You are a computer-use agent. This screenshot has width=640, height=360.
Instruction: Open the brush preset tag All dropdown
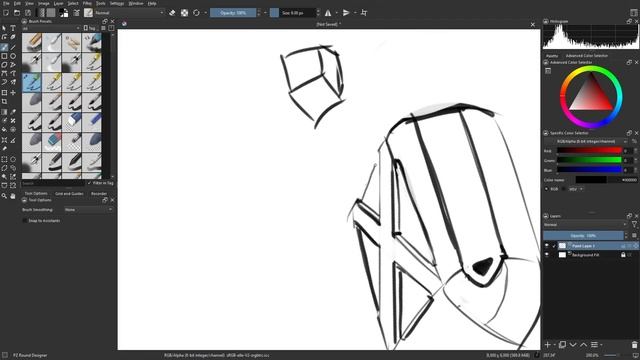51,28
